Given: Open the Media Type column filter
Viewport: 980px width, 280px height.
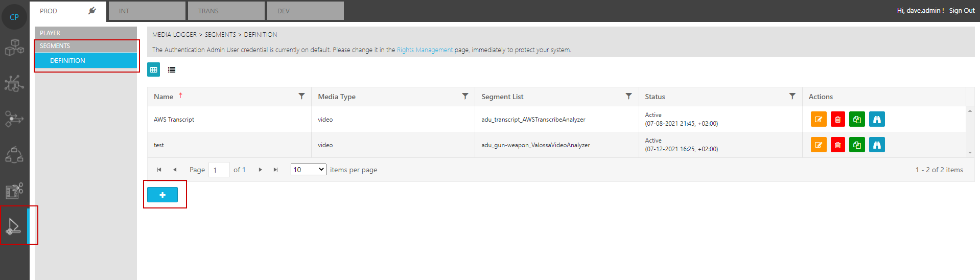Looking at the screenshot, I should (465, 96).
